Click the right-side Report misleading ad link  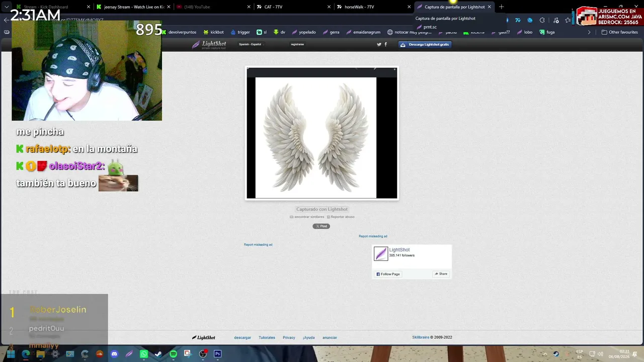(x=373, y=236)
